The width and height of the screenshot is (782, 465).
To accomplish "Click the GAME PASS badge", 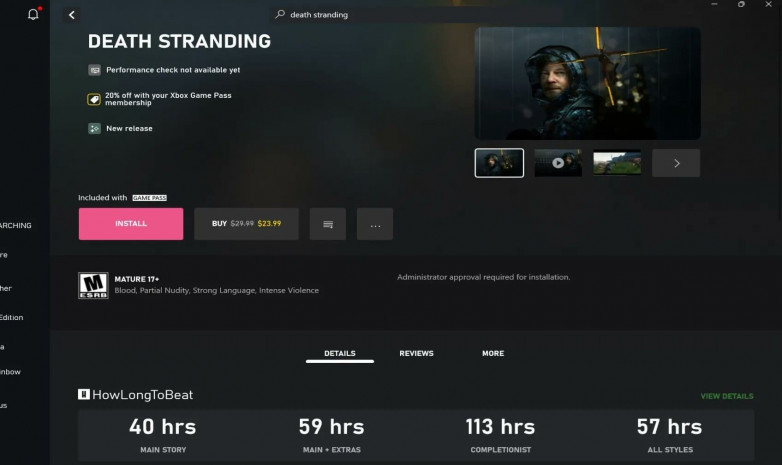I will coord(150,198).
